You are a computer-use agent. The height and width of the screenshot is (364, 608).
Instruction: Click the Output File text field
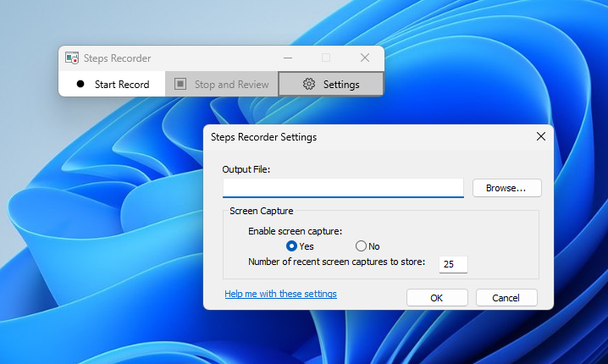pyautogui.click(x=343, y=188)
